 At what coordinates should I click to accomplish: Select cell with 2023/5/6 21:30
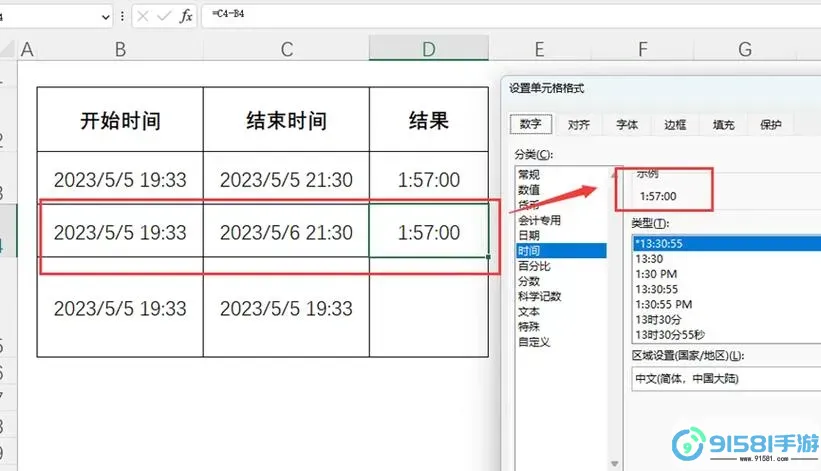(286, 232)
